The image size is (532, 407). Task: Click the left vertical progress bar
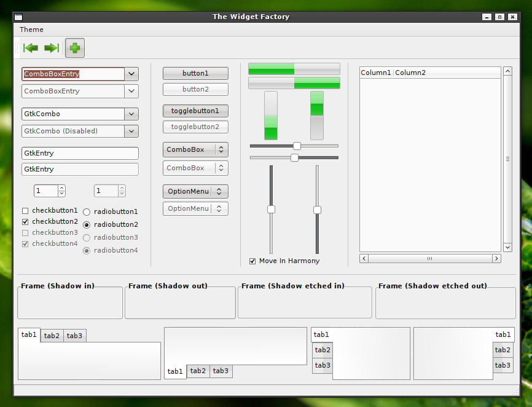(271, 116)
